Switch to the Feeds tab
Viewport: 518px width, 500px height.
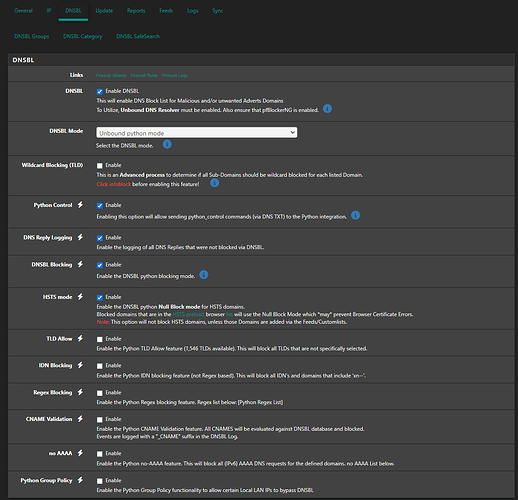click(x=166, y=11)
